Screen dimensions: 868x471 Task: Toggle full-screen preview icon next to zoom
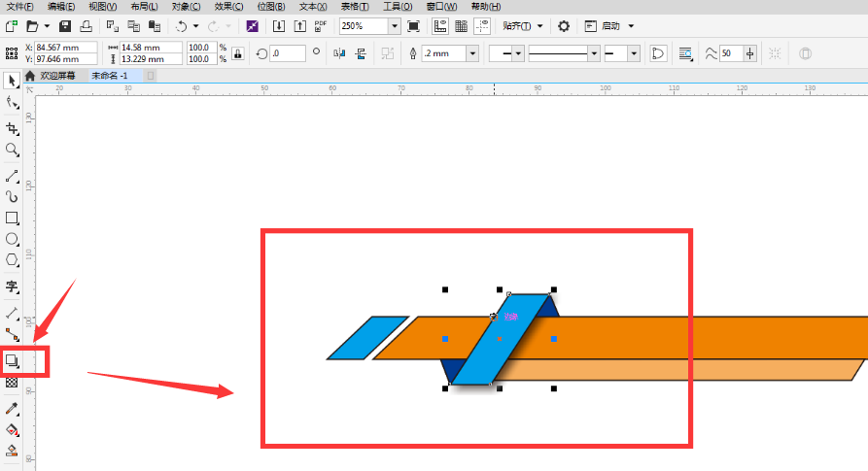(413, 26)
